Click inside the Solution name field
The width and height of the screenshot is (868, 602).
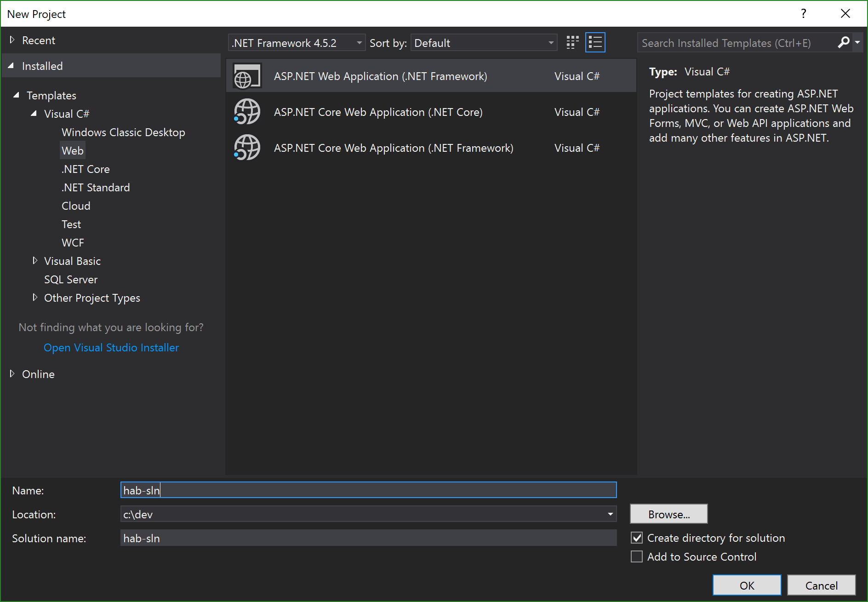(368, 538)
